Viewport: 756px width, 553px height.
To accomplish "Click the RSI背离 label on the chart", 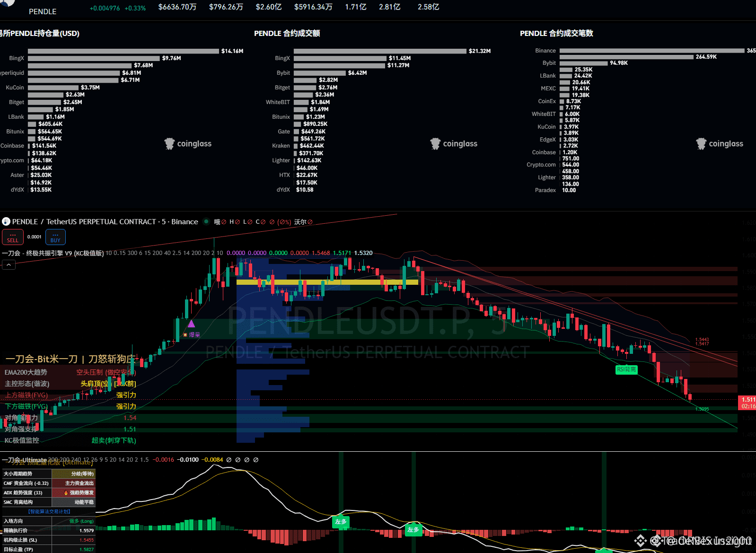I will coord(626,369).
